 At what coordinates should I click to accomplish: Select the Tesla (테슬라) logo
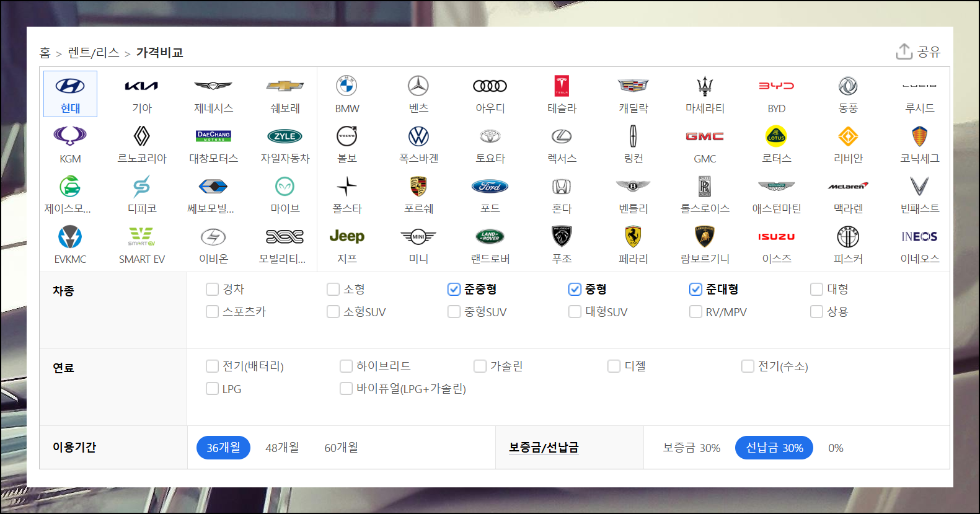(x=562, y=86)
